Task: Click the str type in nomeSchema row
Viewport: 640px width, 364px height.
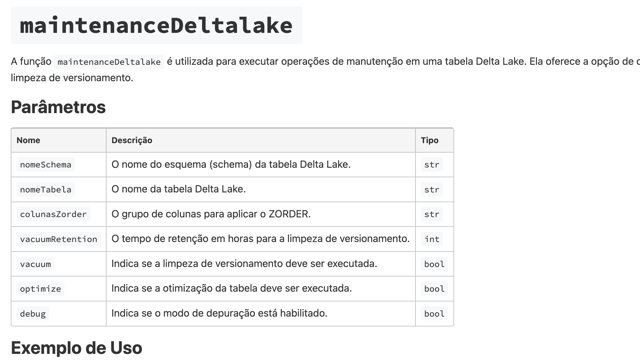Action: pos(432,165)
